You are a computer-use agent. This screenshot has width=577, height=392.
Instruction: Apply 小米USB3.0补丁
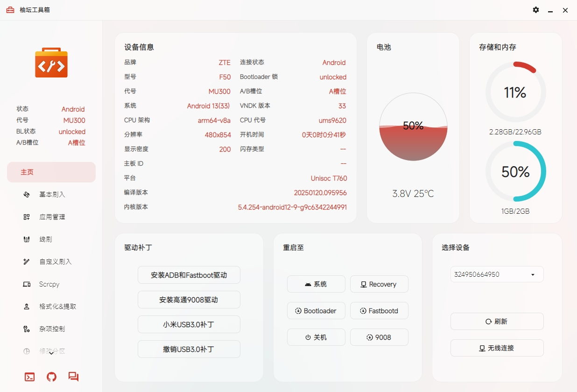tap(189, 324)
